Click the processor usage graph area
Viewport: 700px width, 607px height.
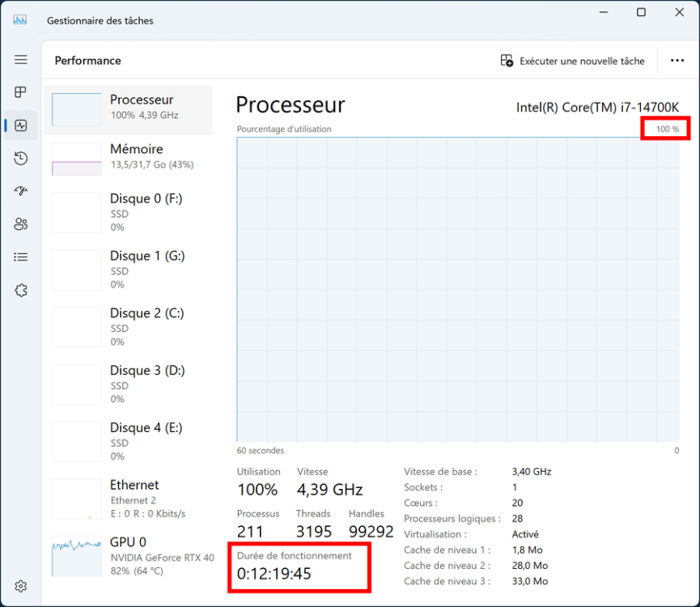click(x=457, y=289)
